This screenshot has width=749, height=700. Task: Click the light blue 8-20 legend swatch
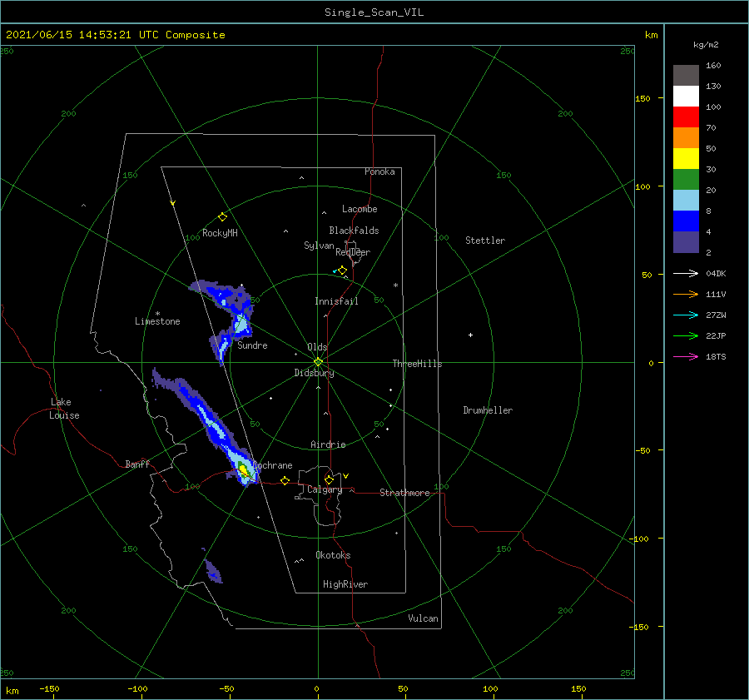686,201
